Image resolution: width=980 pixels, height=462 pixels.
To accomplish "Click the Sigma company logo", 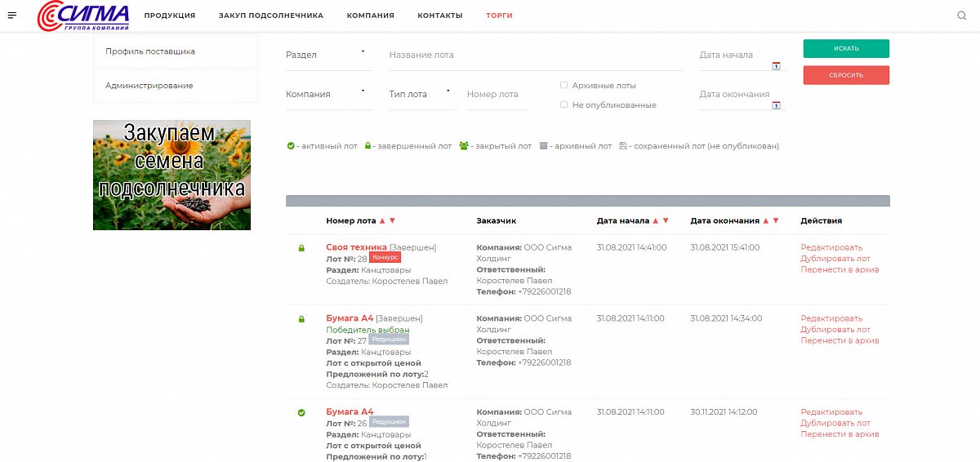I will coord(83,16).
